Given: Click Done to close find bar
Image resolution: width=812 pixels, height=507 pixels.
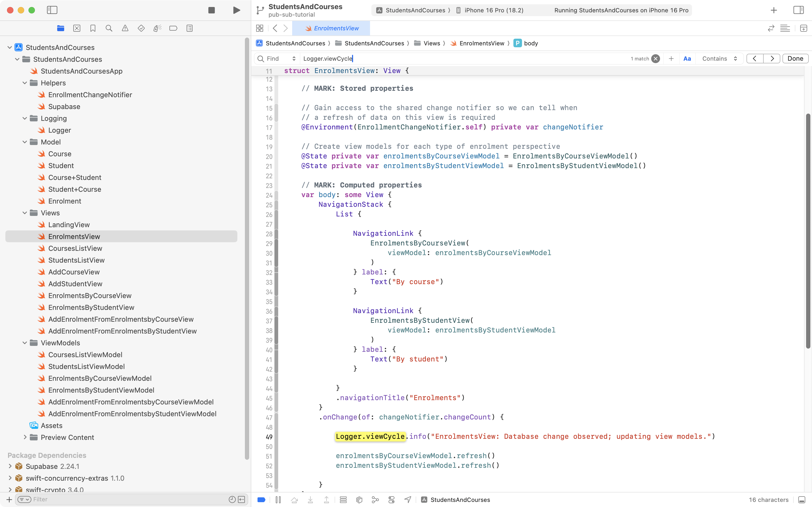Looking at the screenshot, I should [x=795, y=59].
